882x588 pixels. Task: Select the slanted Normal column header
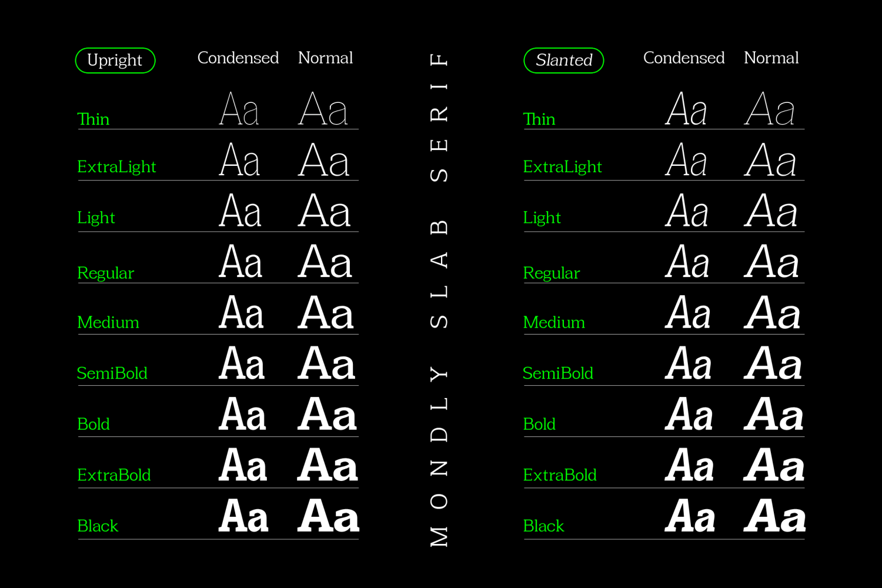pos(771,58)
